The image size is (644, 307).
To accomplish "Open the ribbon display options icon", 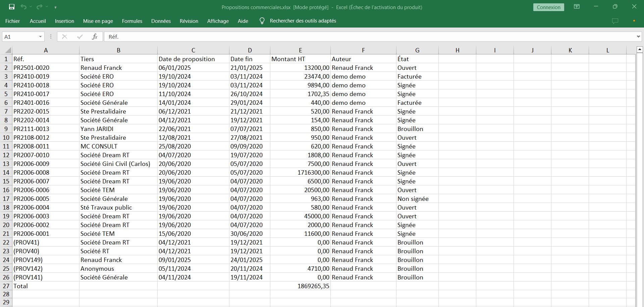I will [x=577, y=7].
